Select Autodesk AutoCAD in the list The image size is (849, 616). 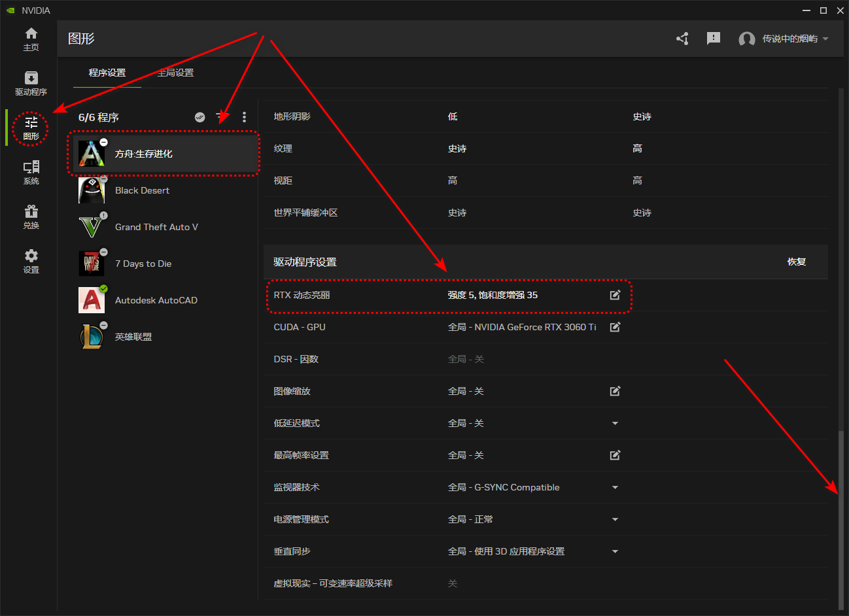[164, 300]
